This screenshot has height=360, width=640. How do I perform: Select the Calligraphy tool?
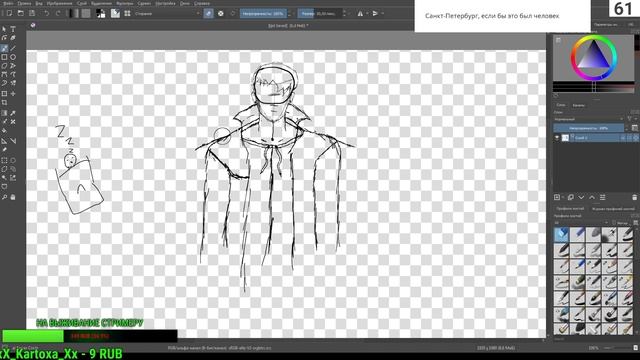(x=13, y=38)
